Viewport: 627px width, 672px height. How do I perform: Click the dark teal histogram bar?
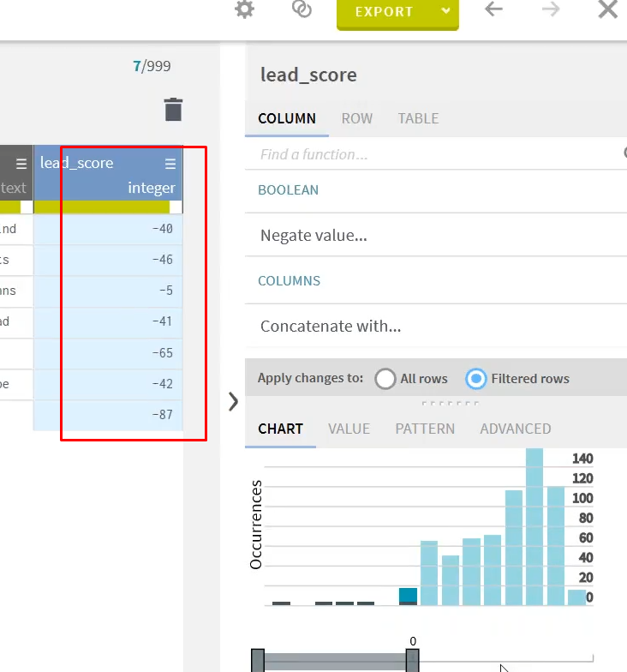click(408, 596)
